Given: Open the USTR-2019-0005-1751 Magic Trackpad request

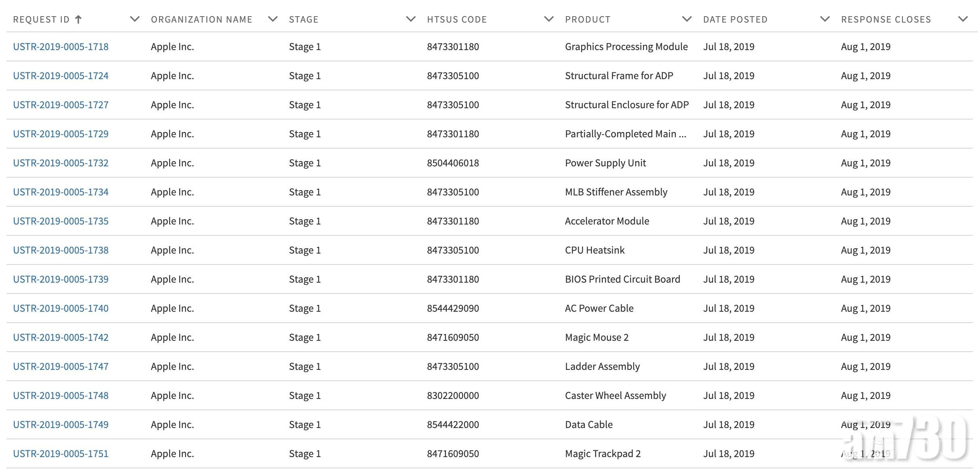Looking at the screenshot, I should tap(61, 454).
